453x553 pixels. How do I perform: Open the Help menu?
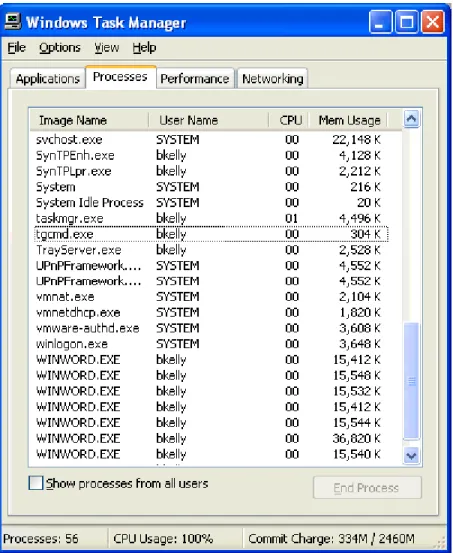144,47
